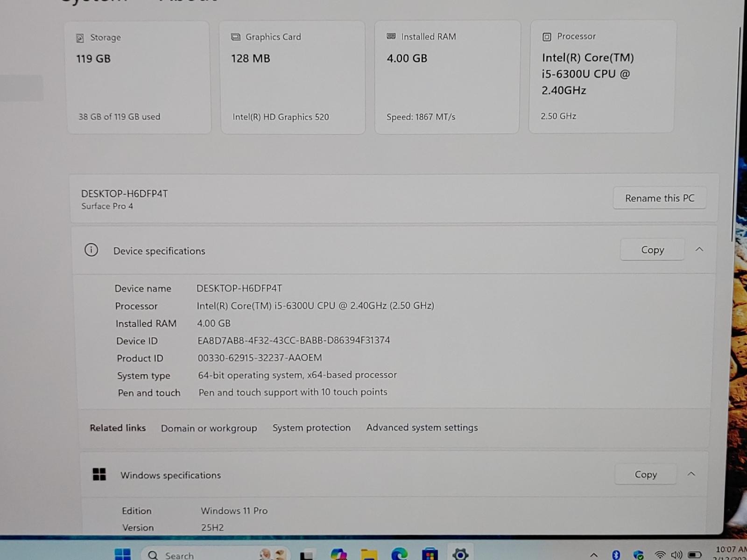Click the Processor card icon
747x560 pixels.
point(547,36)
